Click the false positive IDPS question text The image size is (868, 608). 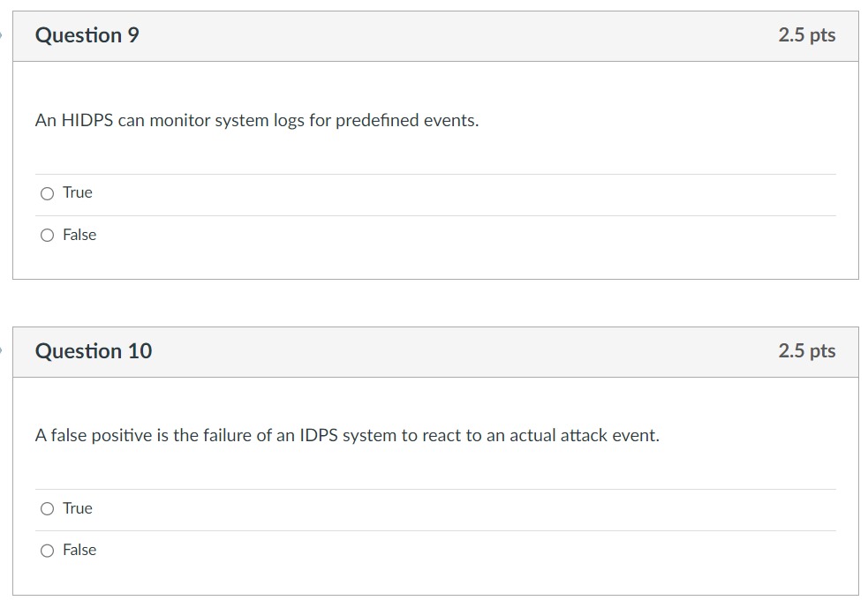tap(347, 436)
